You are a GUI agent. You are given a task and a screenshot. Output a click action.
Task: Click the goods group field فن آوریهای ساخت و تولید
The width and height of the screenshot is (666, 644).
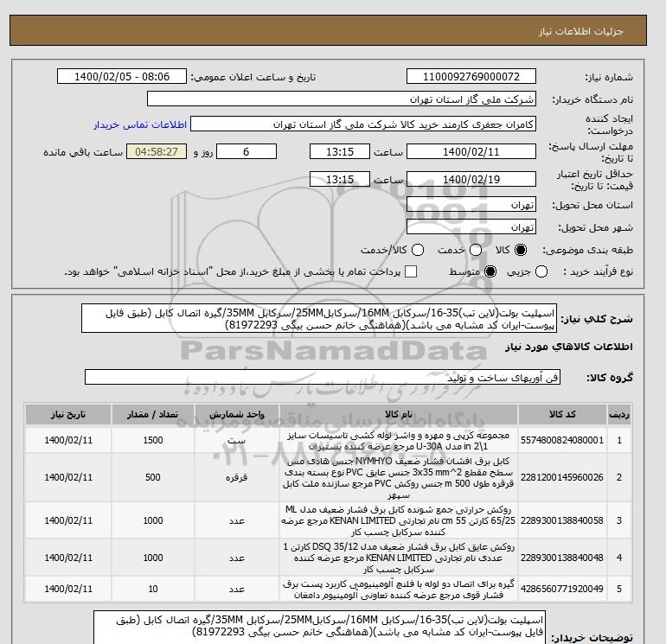(323, 377)
